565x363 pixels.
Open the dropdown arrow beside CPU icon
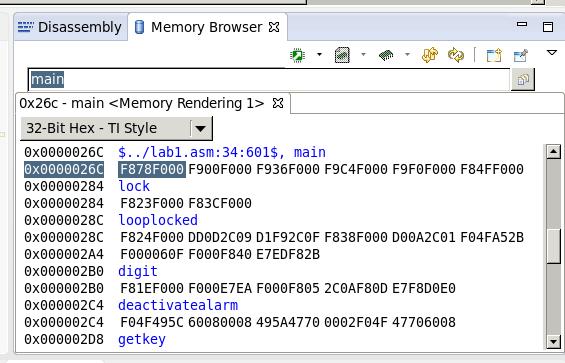(x=319, y=55)
